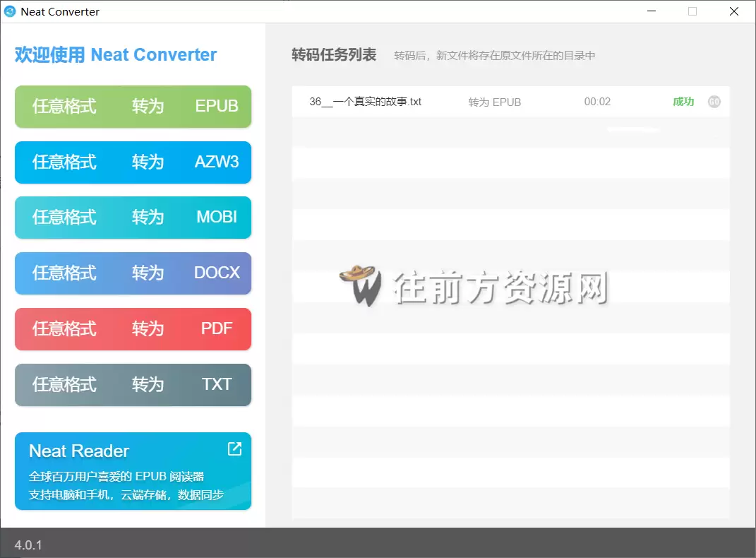Image resolution: width=756 pixels, height=558 pixels.
Task: Click the Neat Converter app icon in title bar
Action: [10, 11]
